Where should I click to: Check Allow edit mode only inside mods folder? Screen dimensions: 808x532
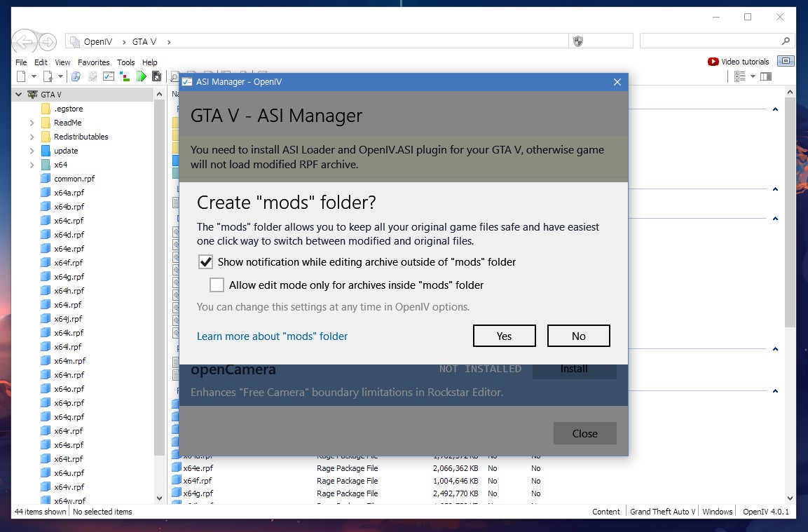pyautogui.click(x=217, y=285)
